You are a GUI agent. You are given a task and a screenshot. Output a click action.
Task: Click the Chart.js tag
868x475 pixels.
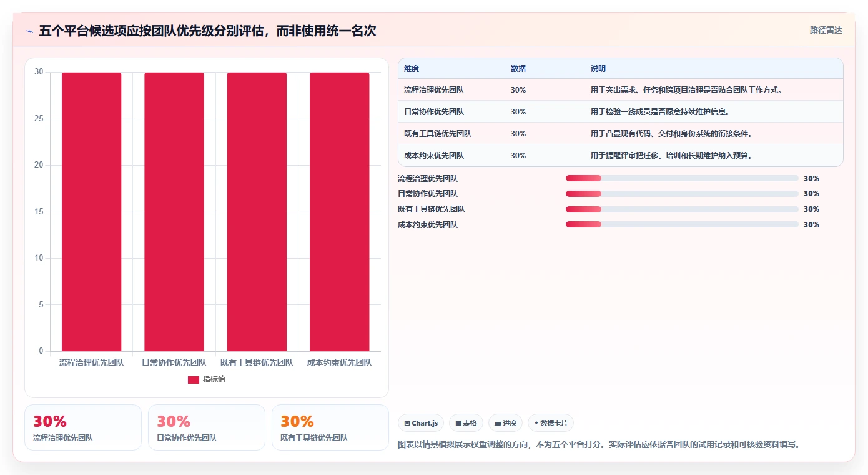(421, 423)
